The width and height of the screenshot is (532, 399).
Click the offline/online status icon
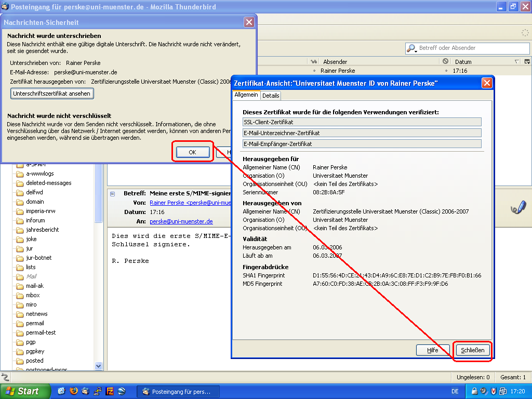(5, 377)
